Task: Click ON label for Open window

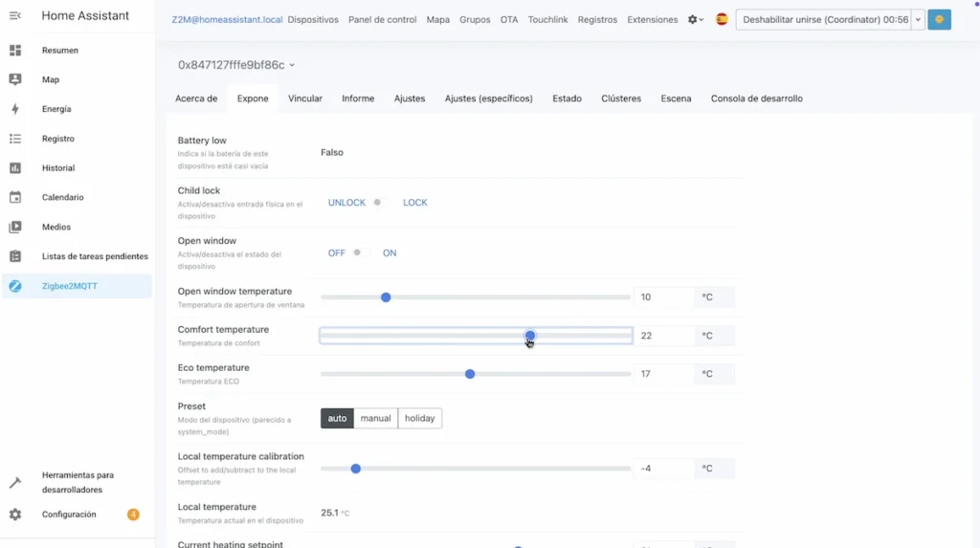Action: (390, 253)
